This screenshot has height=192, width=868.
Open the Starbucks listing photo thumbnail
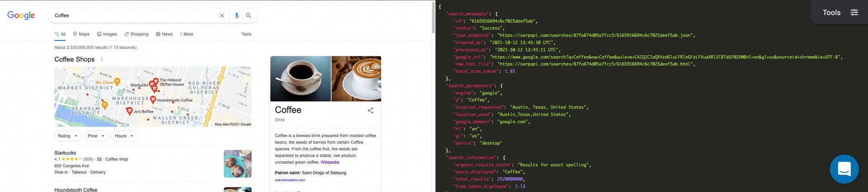pyautogui.click(x=237, y=164)
